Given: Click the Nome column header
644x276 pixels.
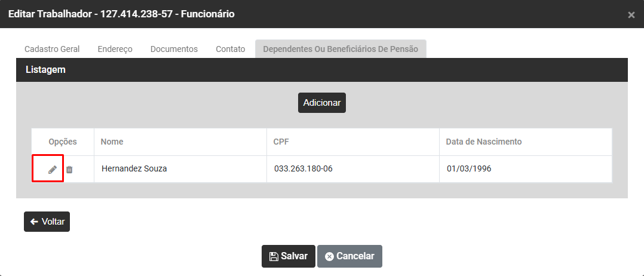Looking at the screenshot, I should [x=112, y=142].
